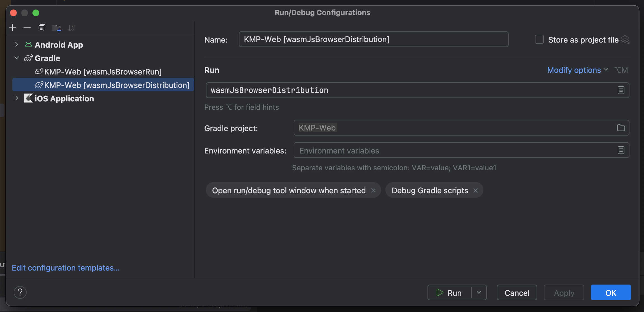Collapse the Gradle tree node
644x312 pixels.
pyautogui.click(x=17, y=58)
